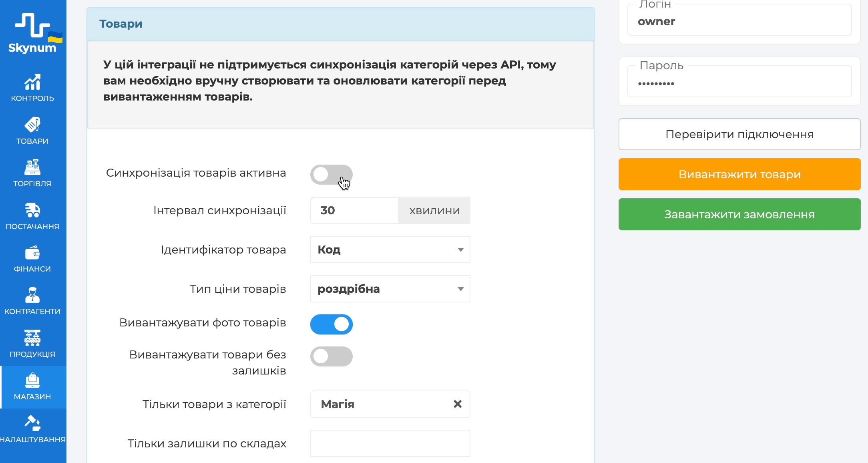868x463 pixels.
Task: Open the Контрагенти person icon
Action: [32, 295]
